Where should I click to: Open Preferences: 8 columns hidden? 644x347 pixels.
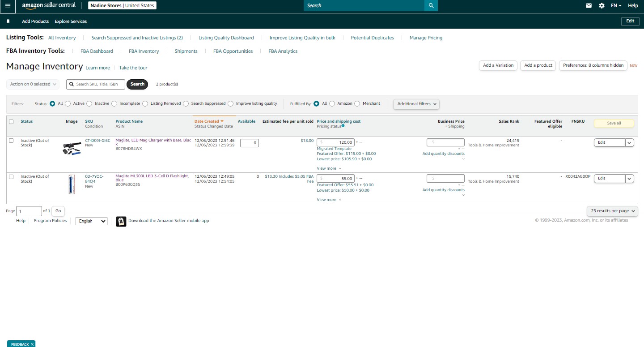click(x=593, y=65)
